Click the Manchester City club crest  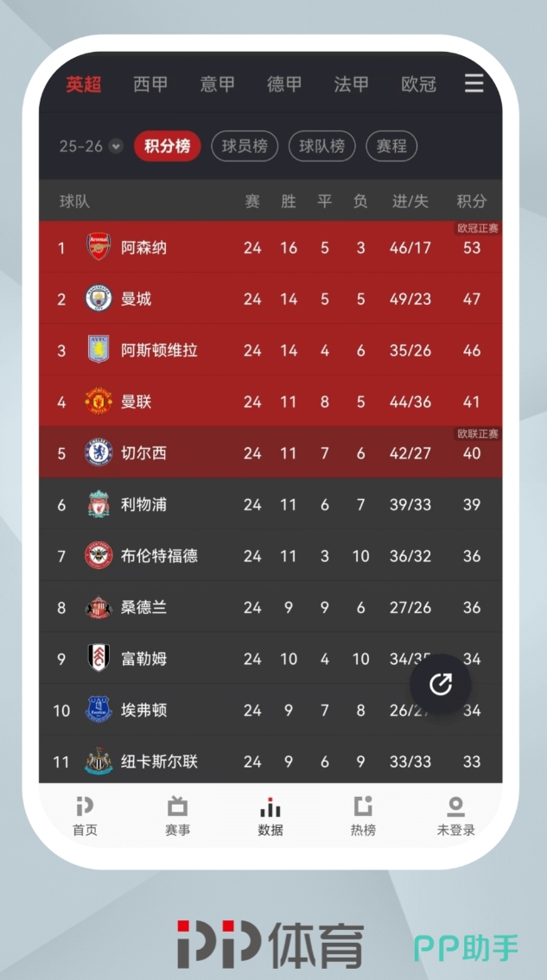tap(99, 299)
